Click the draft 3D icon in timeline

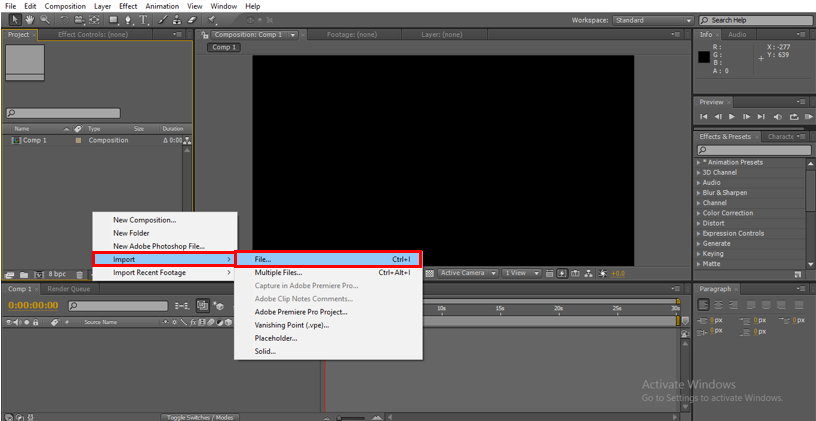click(218, 306)
